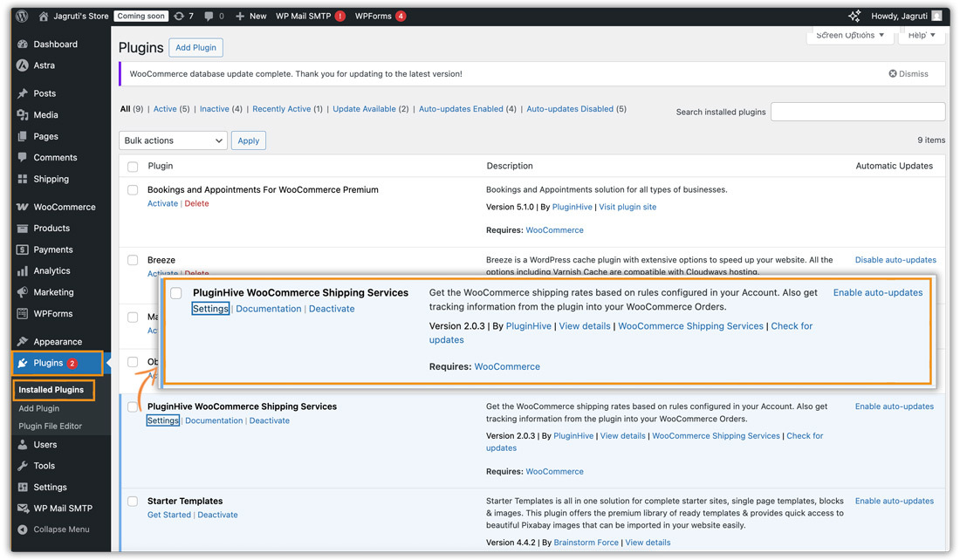Click the Coming soon badge
Viewport: 960px width, 560px height.
[141, 16]
